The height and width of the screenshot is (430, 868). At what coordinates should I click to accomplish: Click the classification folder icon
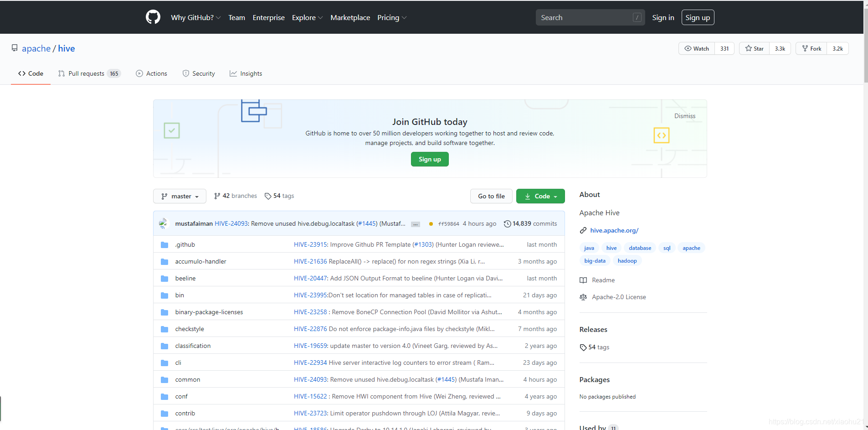click(x=164, y=346)
